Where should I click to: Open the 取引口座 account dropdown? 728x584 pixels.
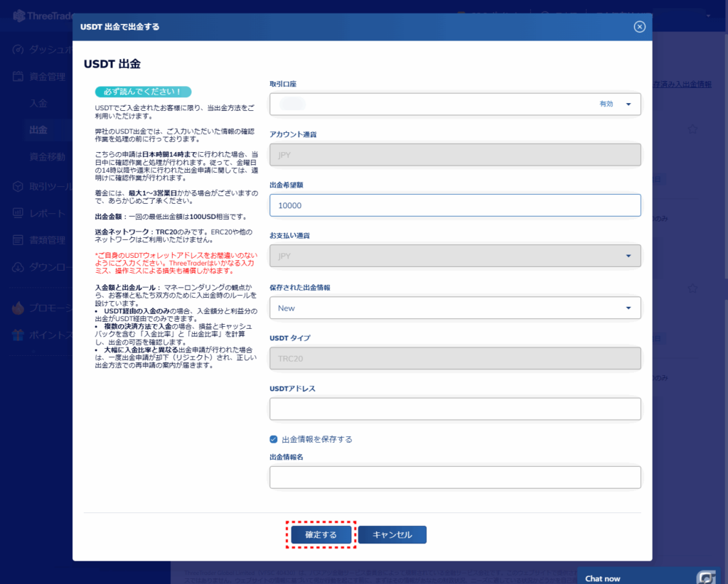[455, 104]
